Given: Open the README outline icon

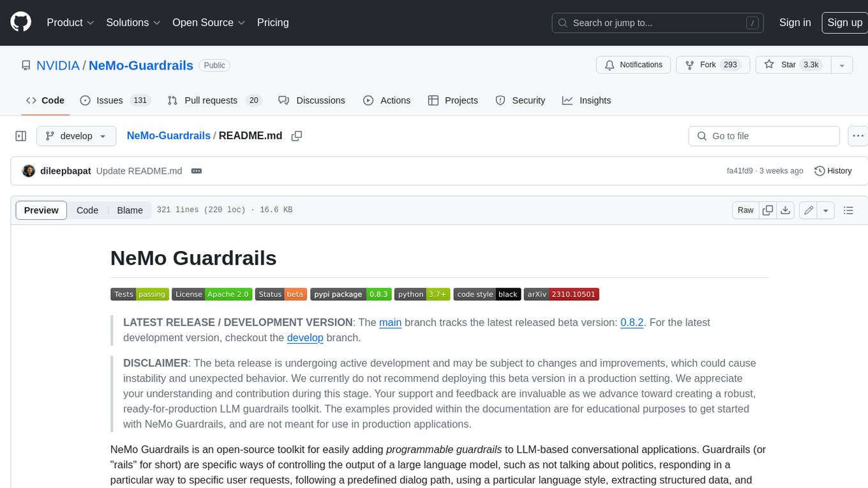Looking at the screenshot, I should (848, 210).
